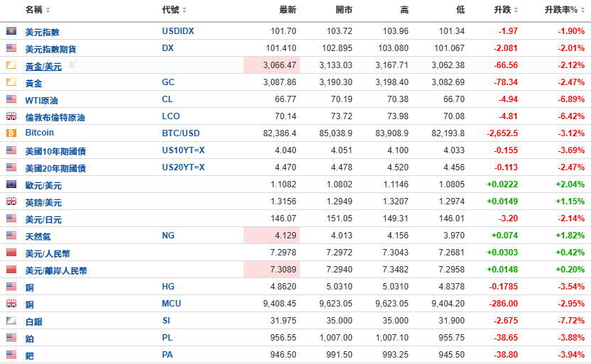Sort by 升跌率% column sort arrows
This screenshot has height=364, width=591.
click(x=582, y=10)
